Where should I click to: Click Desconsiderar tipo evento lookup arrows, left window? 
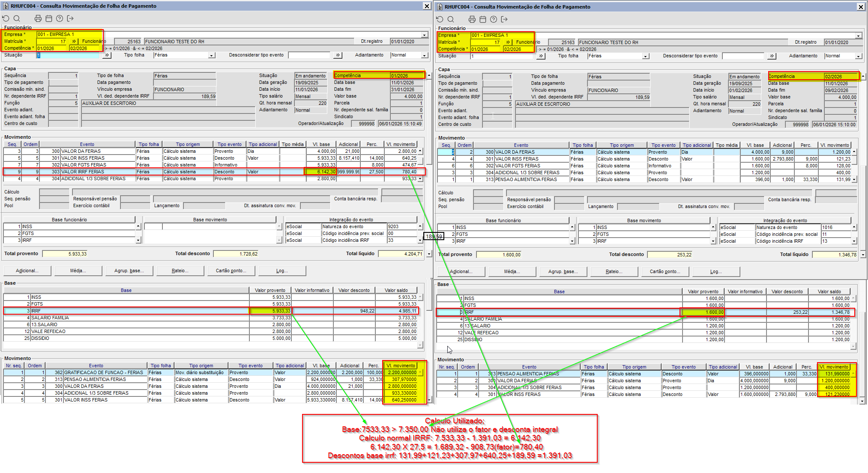[338, 55]
